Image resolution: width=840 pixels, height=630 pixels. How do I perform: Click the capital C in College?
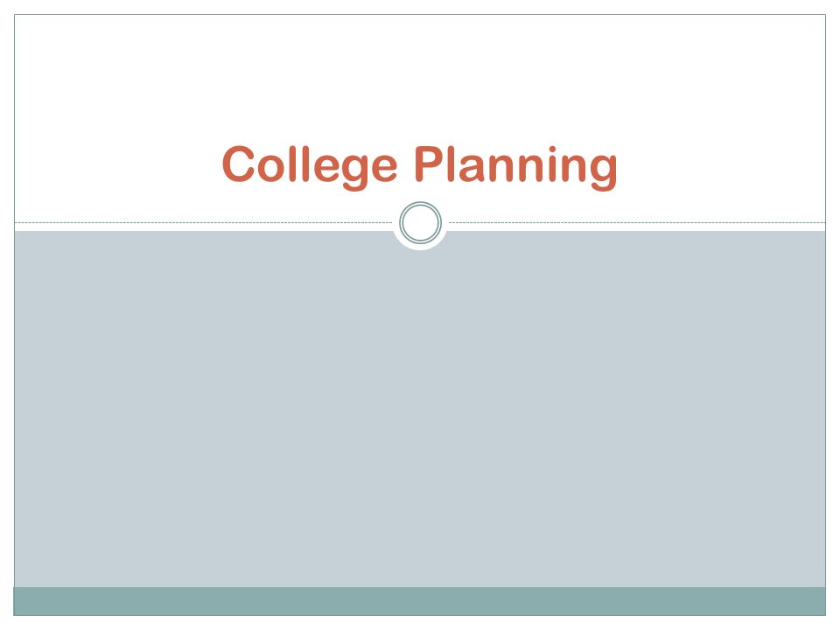[238, 164]
